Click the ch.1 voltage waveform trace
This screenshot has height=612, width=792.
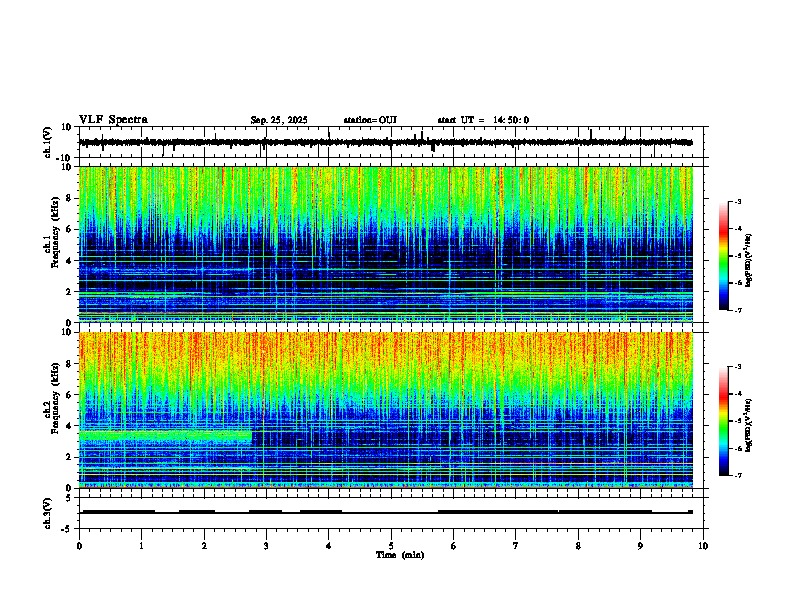(x=386, y=142)
